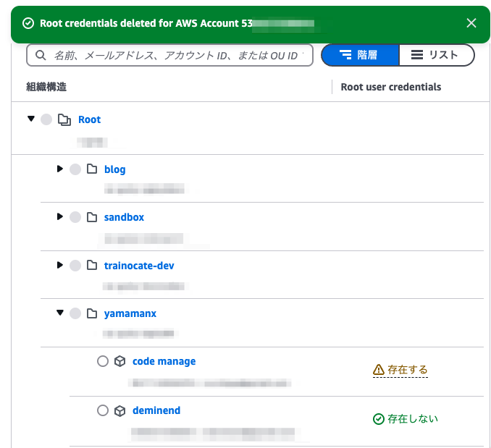Screen dimensions: 491x448
Task: Open the deminend account link
Action: point(156,410)
